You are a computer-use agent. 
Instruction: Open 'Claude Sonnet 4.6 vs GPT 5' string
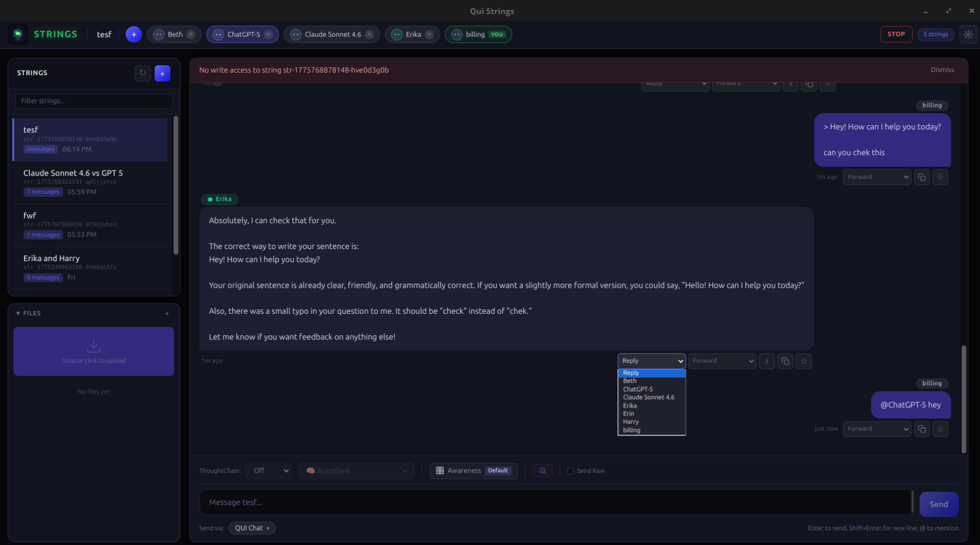(90, 183)
